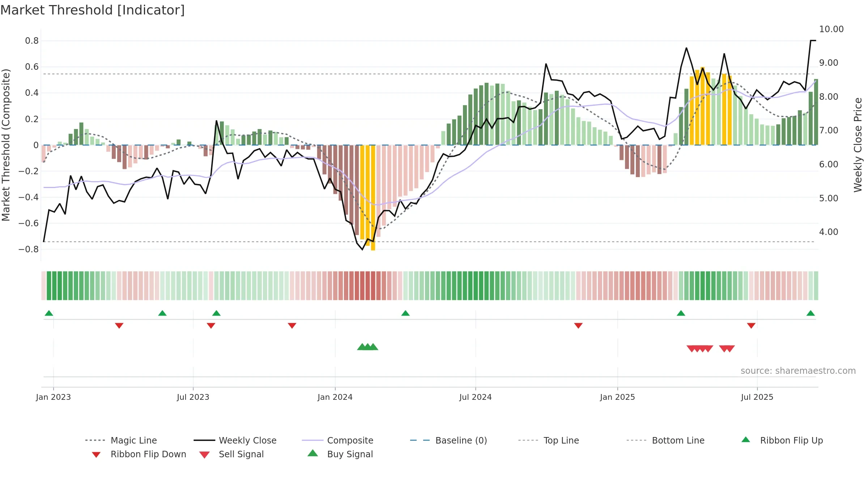868x488 pixels.
Task: Click the Jan 2025 x-axis label
Action: (x=617, y=397)
